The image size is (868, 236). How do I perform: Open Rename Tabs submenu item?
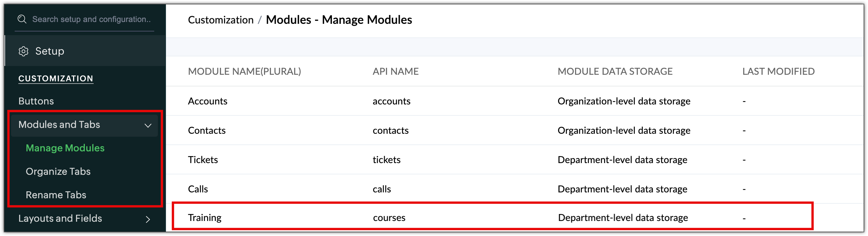tap(56, 195)
